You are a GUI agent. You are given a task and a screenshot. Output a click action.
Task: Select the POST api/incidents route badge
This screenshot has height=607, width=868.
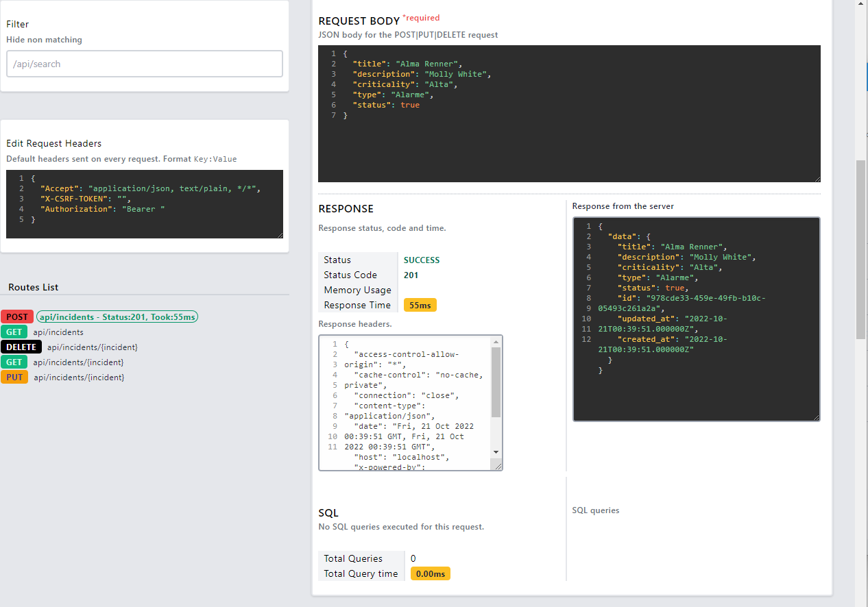coord(17,317)
